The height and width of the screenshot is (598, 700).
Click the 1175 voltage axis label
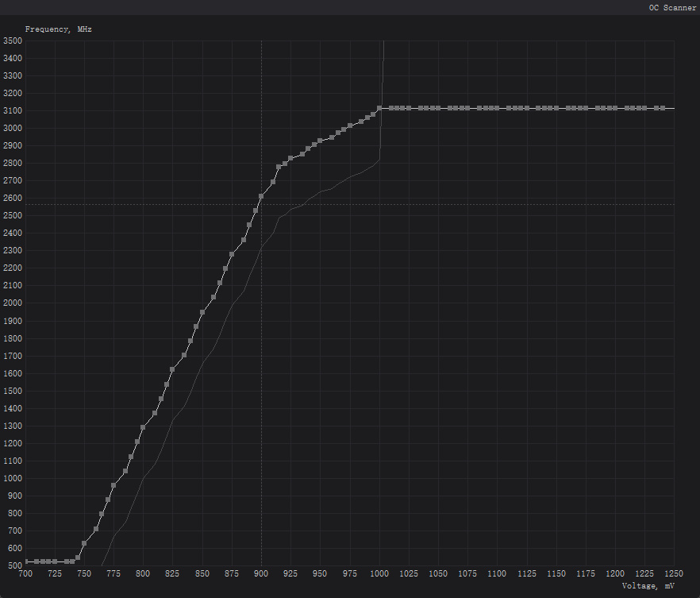coord(586,573)
